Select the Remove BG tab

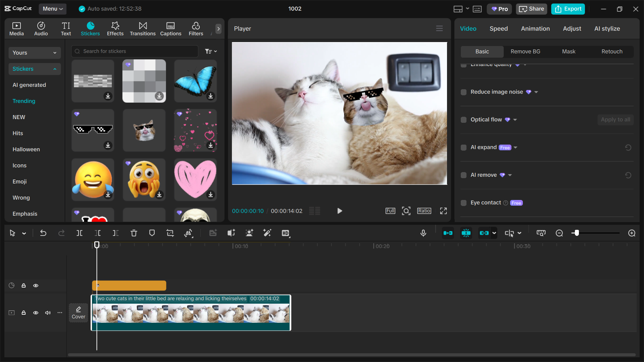click(x=525, y=52)
